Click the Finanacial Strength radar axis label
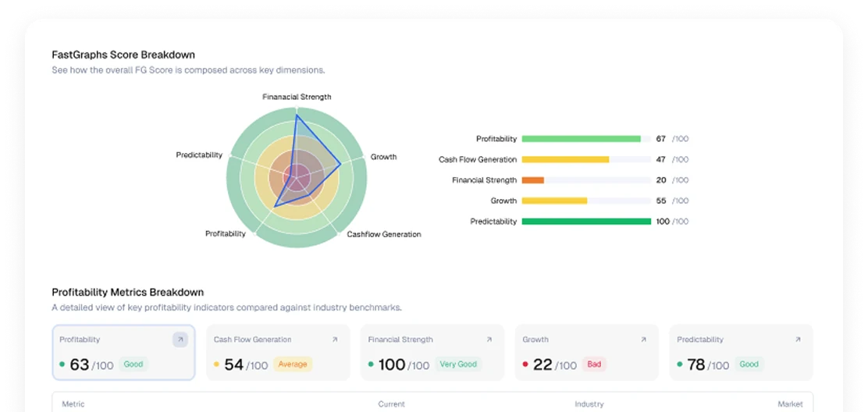This screenshot has width=868, height=412. [x=297, y=97]
